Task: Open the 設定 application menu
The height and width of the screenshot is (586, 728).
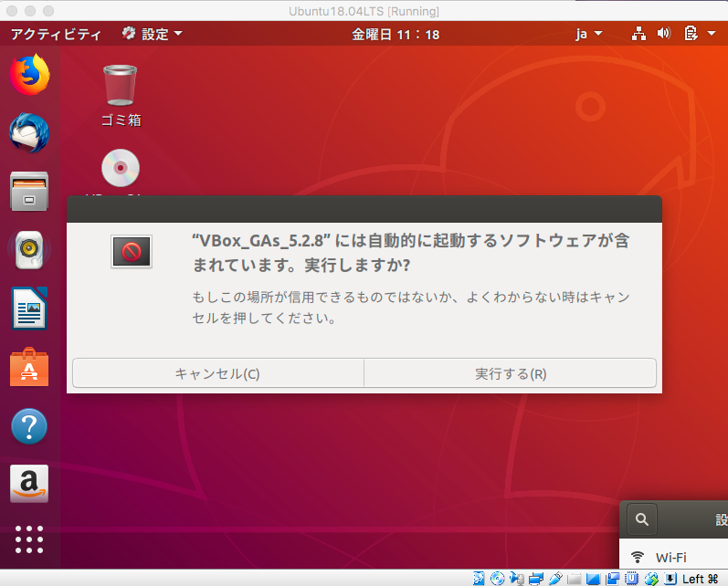Action: [x=153, y=34]
